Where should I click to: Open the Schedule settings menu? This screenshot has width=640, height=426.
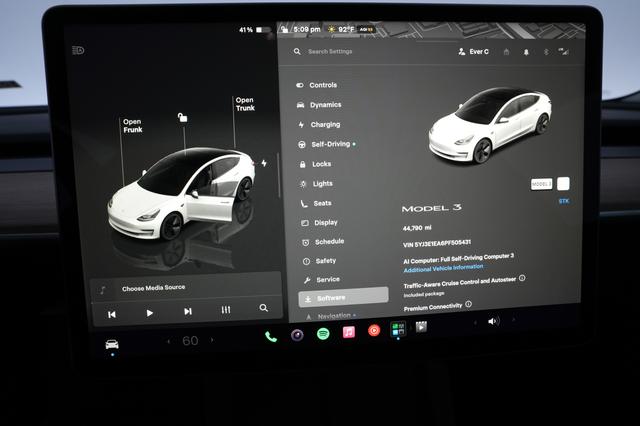point(323,242)
